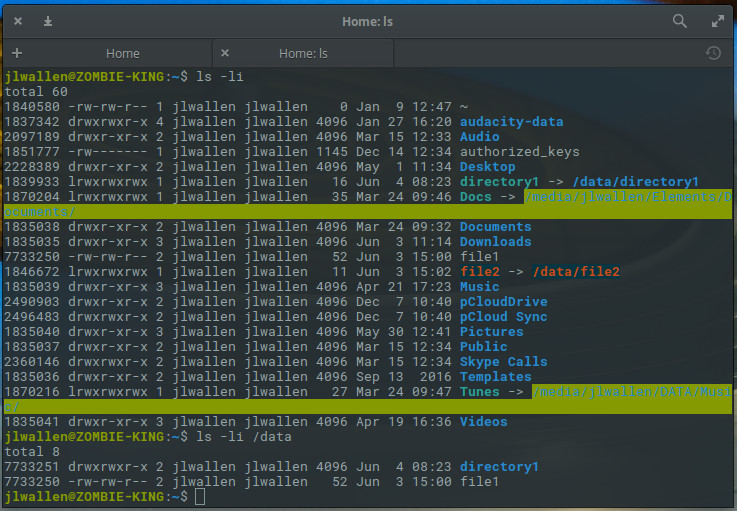This screenshot has width=737, height=511.
Task: Click the "Home: ls" window title
Action: pyautogui.click(x=367, y=20)
